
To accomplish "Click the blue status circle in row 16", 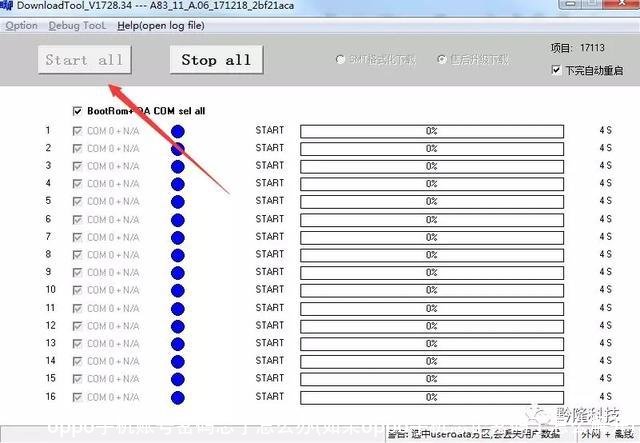I will coord(178,397).
